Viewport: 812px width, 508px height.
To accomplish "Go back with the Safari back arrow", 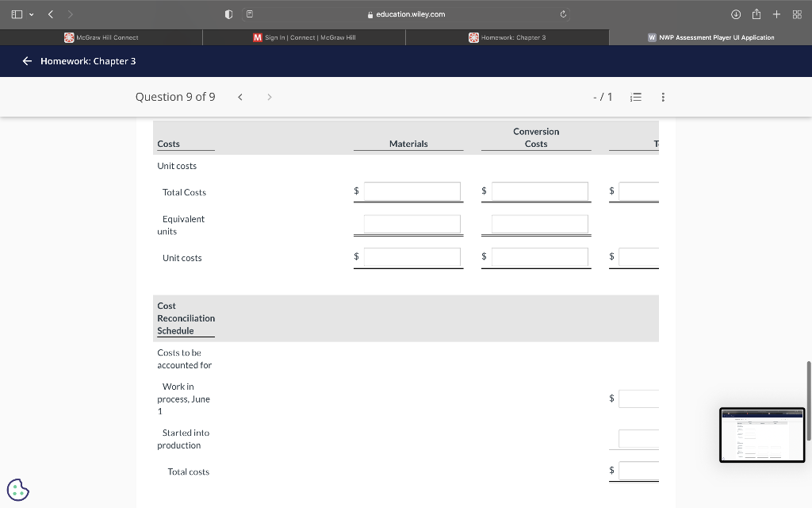I will [50, 14].
